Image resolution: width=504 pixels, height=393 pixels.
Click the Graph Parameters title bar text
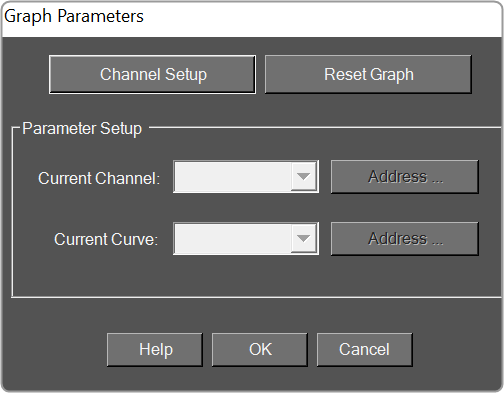pyautogui.click(x=74, y=17)
